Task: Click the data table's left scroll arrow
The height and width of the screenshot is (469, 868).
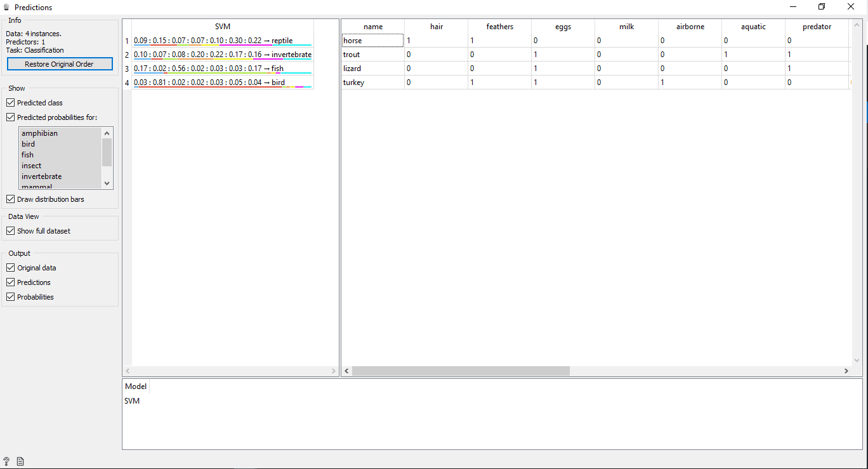Action: (x=347, y=371)
